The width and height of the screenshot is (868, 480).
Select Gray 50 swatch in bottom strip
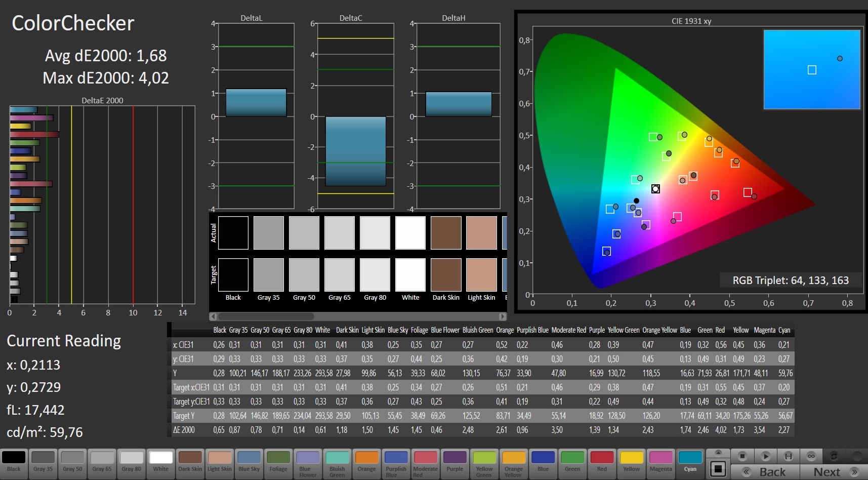[x=72, y=463]
